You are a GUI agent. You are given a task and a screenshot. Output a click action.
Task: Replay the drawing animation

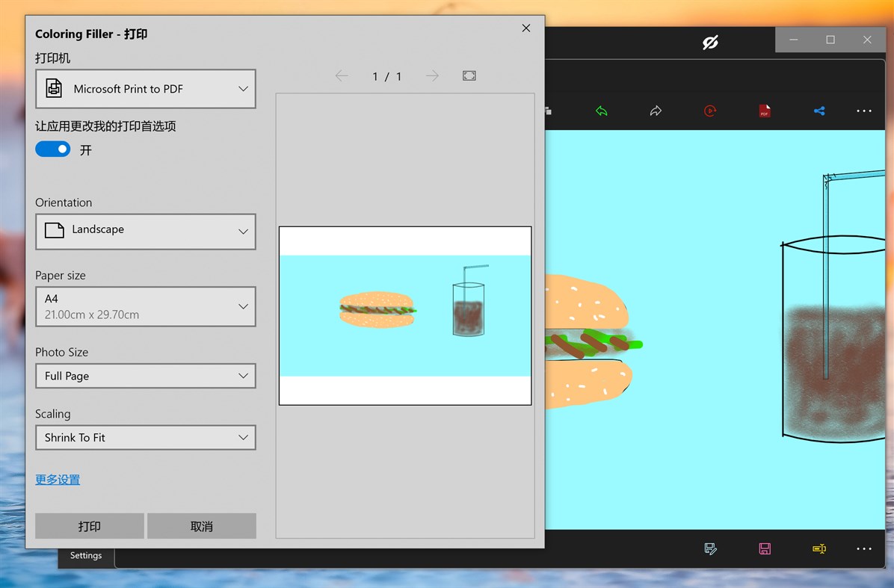(x=709, y=111)
